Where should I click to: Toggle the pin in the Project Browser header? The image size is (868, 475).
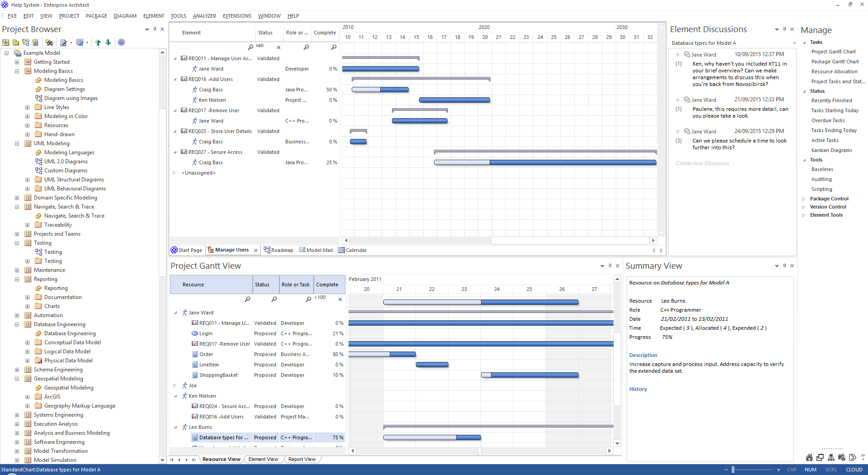click(155, 29)
